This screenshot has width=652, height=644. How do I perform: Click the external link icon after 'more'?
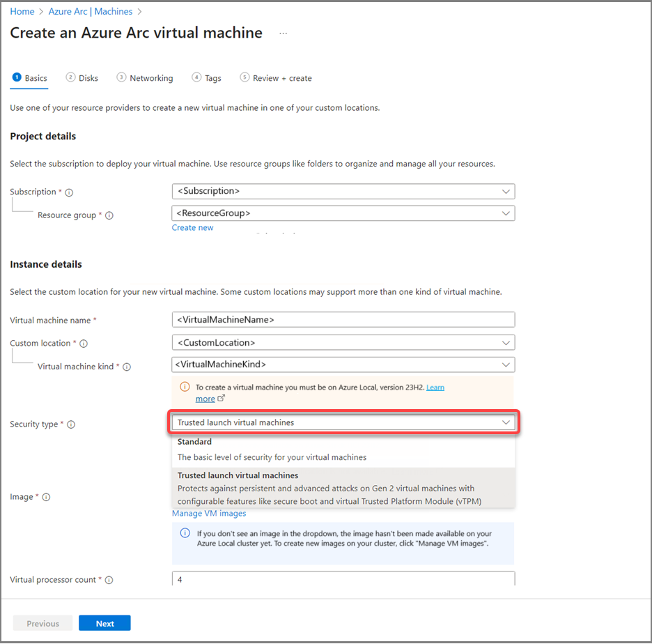pos(222,398)
